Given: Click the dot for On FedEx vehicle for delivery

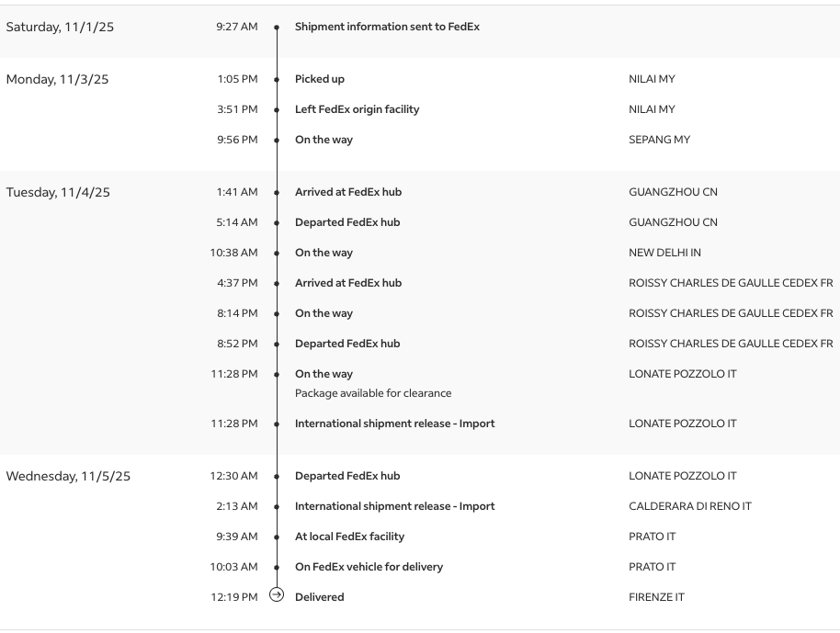Looking at the screenshot, I should pyautogui.click(x=277, y=568).
